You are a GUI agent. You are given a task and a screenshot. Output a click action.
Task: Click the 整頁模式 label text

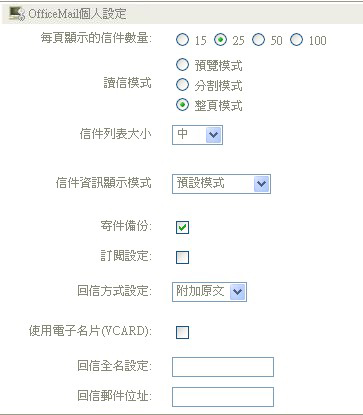coord(218,106)
